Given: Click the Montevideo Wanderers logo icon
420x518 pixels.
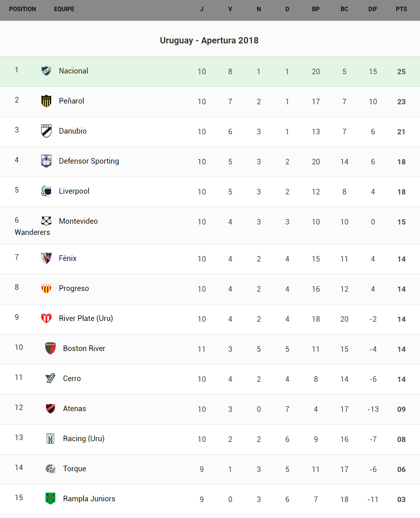Looking at the screenshot, I should [46, 221].
